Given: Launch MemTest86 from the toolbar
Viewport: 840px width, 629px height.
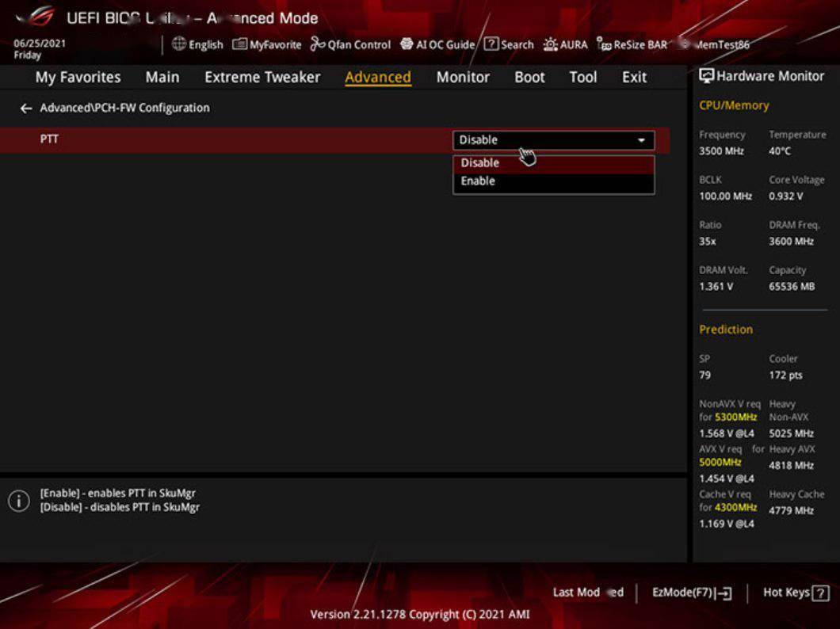Looking at the screenshot, I should pos(715,45).
